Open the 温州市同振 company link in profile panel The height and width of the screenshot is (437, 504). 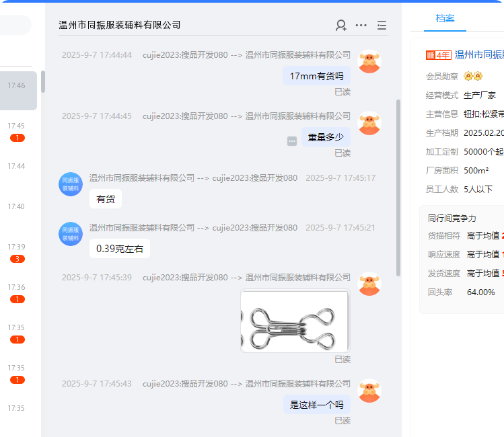tap(479, 55)
